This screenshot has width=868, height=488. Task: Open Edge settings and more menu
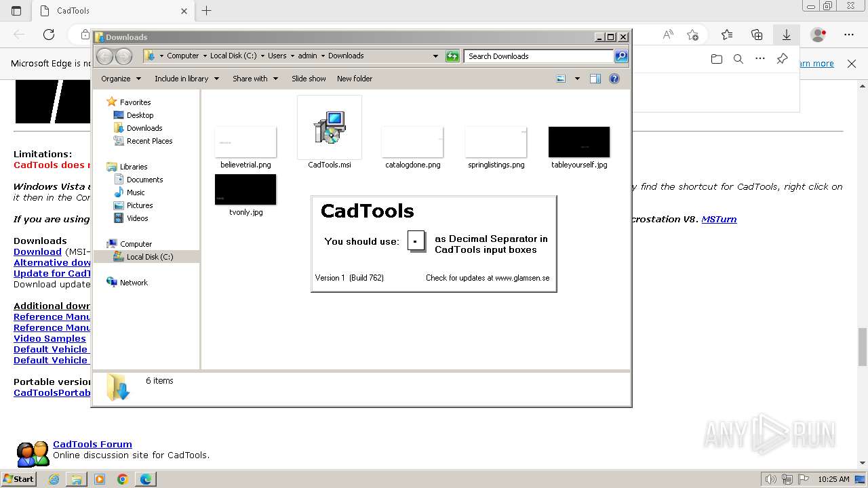click(x=849, y=35)
